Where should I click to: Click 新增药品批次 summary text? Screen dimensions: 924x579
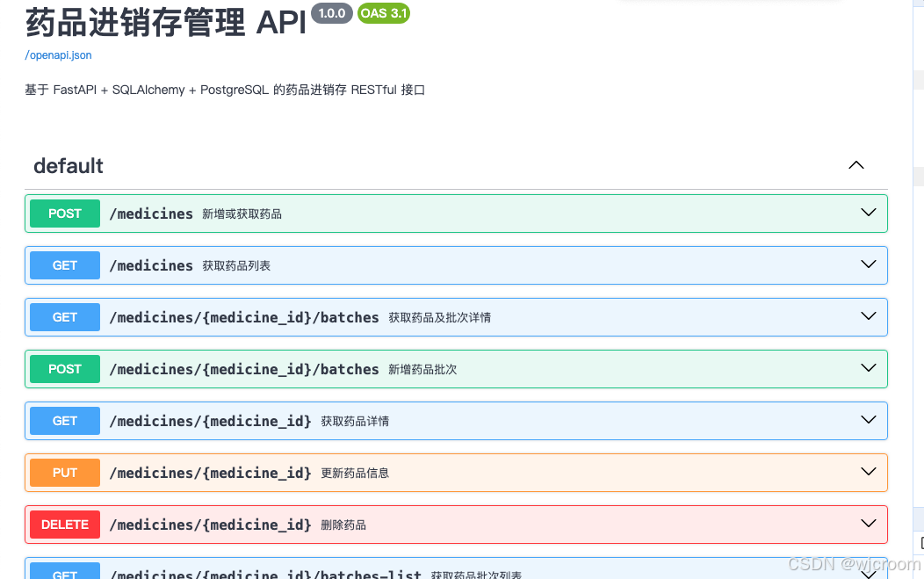422,370
